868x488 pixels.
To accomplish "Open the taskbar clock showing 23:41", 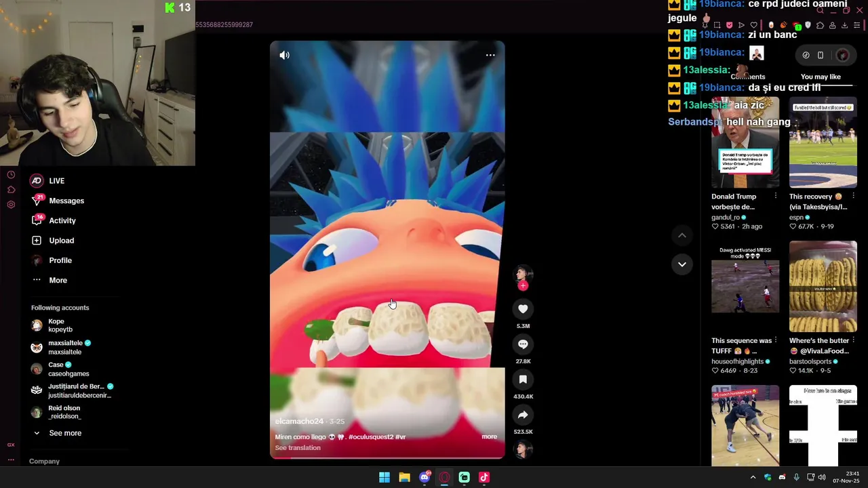I will point(846,477).
